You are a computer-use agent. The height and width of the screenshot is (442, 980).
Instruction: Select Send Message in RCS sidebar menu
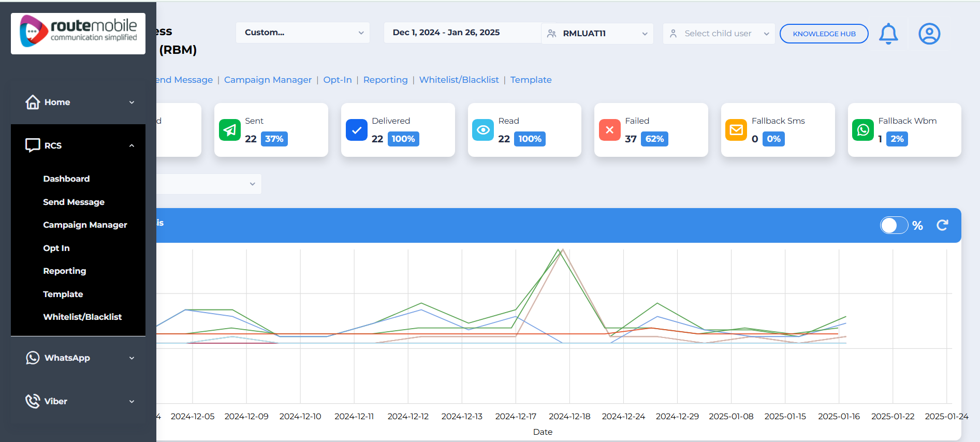coord(74,202)
